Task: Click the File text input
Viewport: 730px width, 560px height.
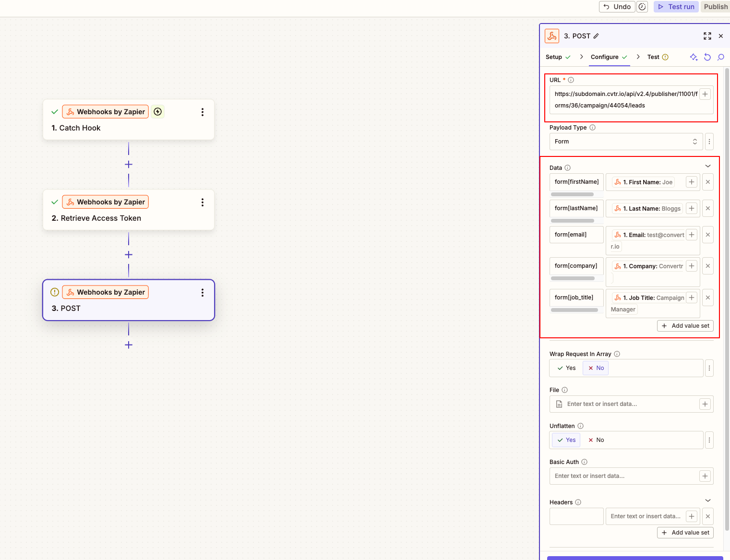Action: [x=631, y=404]
